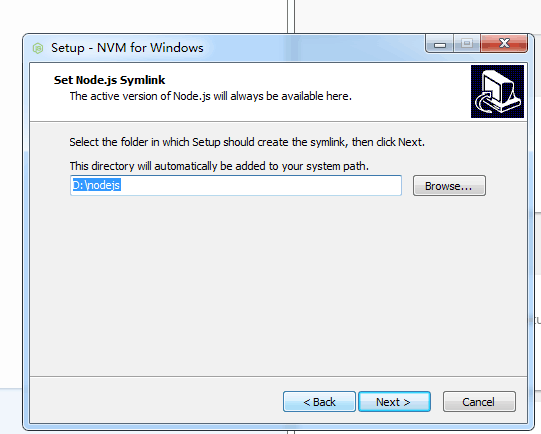This screenshot has width=541, height=434.
Task: Cancel the NVM setup
Action: pyautogui.click(x=479, y=402)
